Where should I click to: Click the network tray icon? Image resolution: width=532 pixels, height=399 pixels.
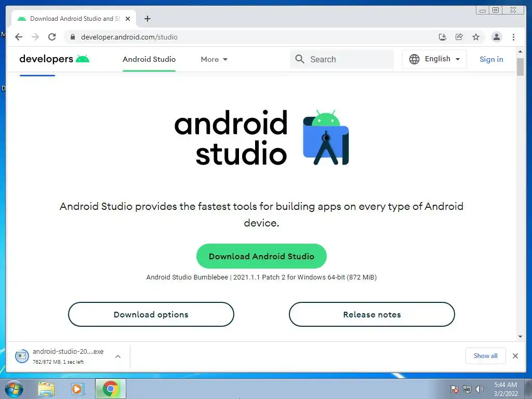(467, 389)
